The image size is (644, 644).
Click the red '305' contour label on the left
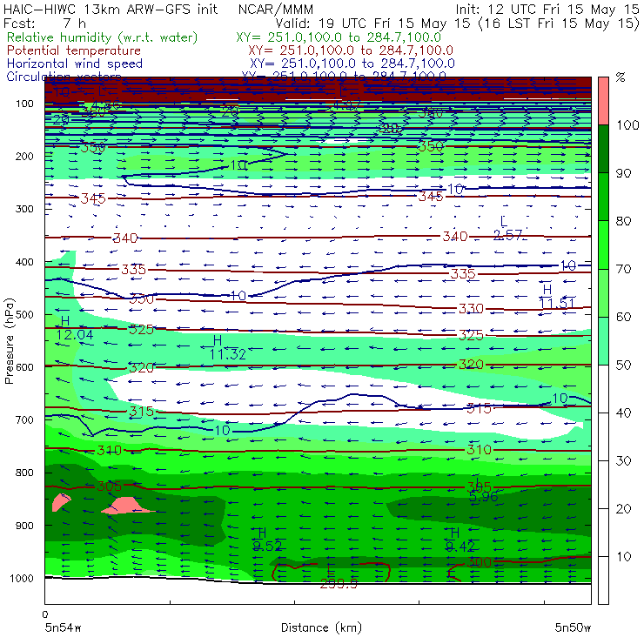[110, 486]
